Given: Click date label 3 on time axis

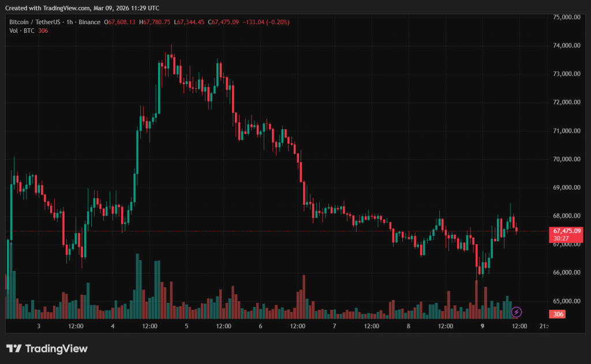Looking at the screenshot, I should 39,326.
